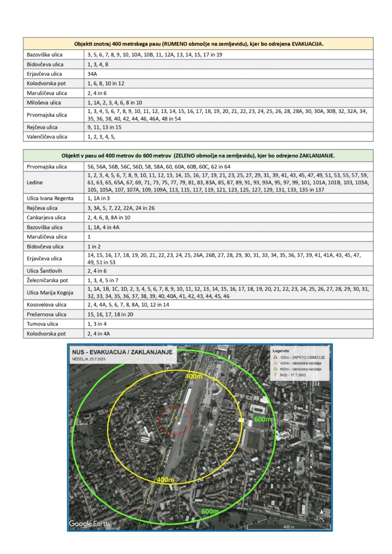The width and height of the screenshot is (392, 554).
Task: Click house numbers starting "56, 56A, 56B"
Action: (x=159, y=167)
